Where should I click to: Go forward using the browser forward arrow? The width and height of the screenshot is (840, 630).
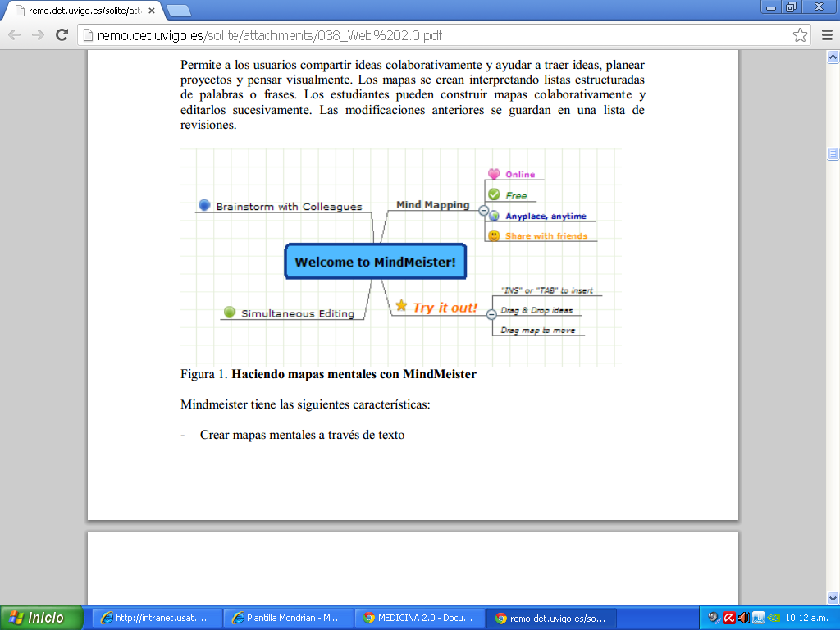(x=38, y=35)
